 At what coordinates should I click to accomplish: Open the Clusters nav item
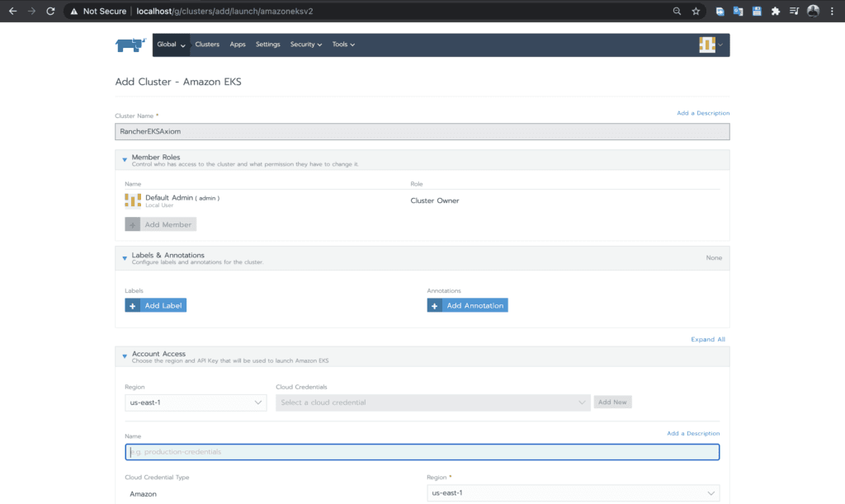click(x=207, y=45)
